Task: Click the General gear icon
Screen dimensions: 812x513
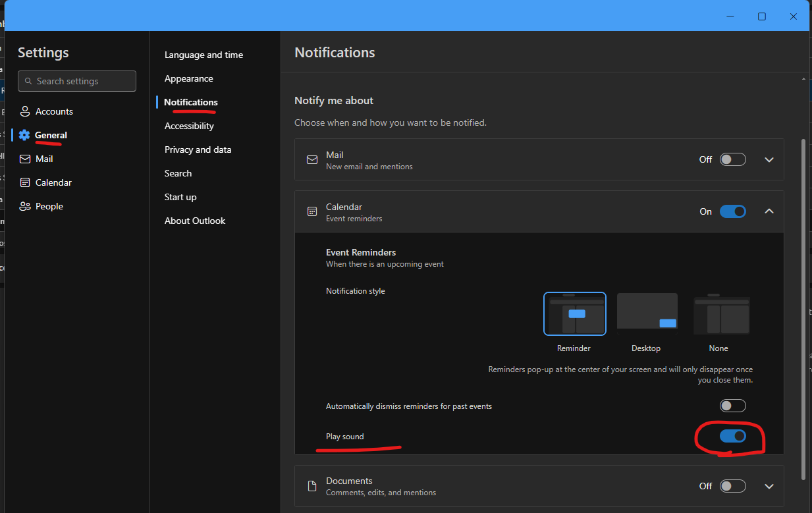Action: click(x=24, y=135)
